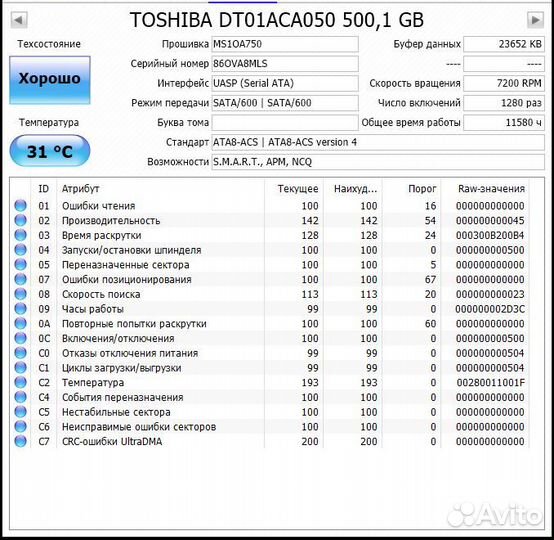The width and height of the screenshot is (554, 540).
Task: Click the rotation speed value 7200 RPM
Action: [504, 83]
